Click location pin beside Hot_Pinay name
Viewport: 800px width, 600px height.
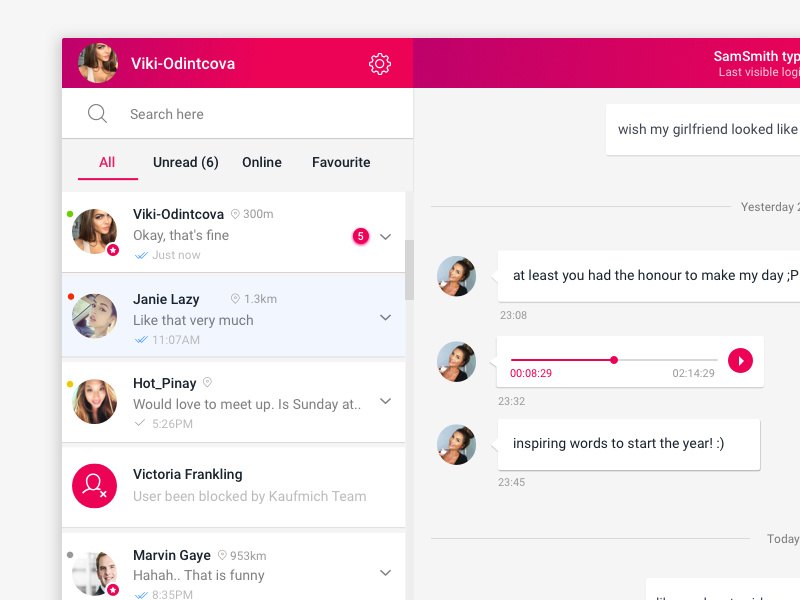point(207,382)
